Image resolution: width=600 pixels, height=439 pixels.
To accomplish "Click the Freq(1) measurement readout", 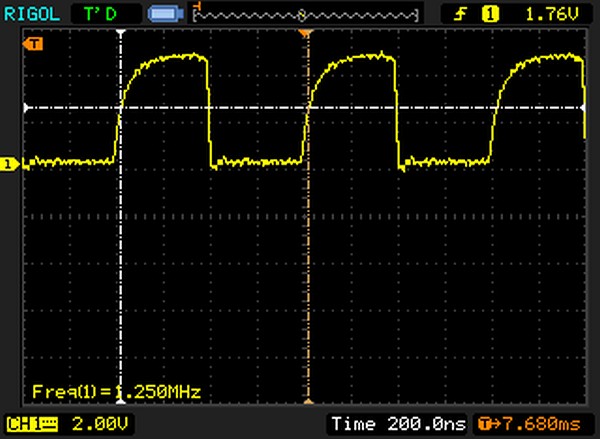I will pos(117,391).
